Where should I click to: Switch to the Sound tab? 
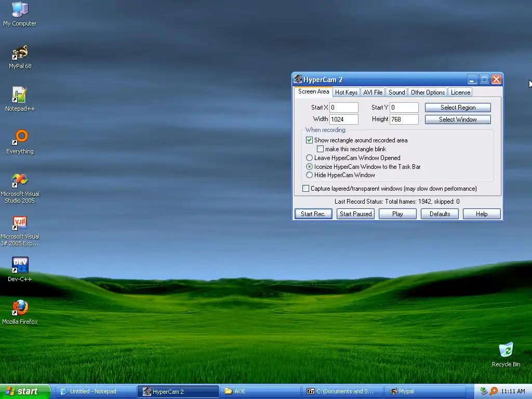click(x=396, y=92)
